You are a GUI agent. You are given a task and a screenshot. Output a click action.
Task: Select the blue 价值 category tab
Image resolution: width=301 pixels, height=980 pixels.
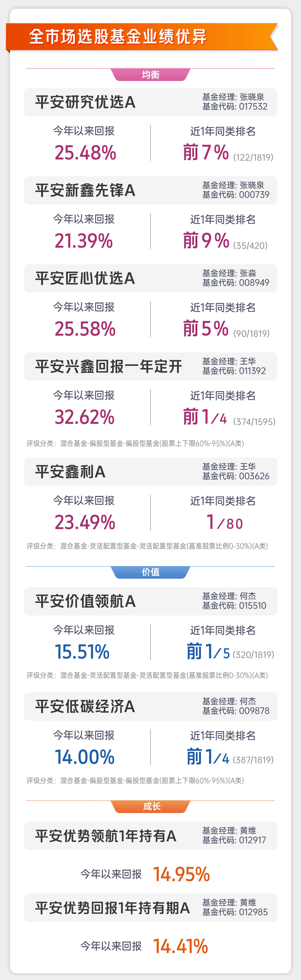pos(150,572)
